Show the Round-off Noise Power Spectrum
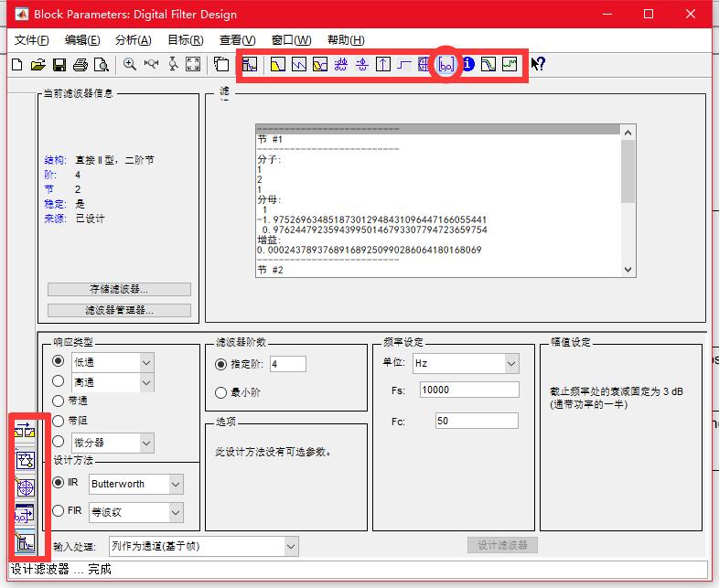 click(x=510, y=64)
